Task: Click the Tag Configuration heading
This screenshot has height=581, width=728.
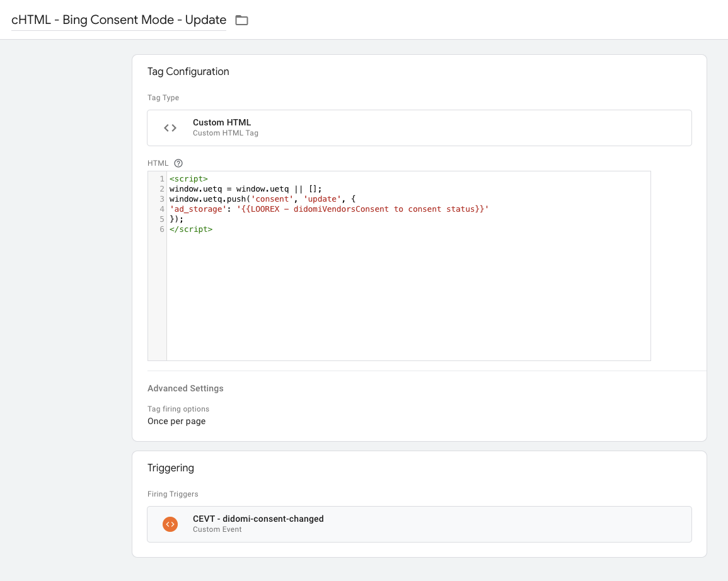Action: click(188, 71)
